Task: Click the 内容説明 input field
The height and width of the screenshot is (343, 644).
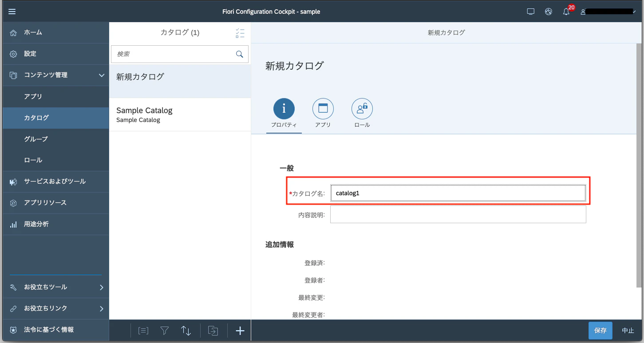Action: click(x=458, y=214)
